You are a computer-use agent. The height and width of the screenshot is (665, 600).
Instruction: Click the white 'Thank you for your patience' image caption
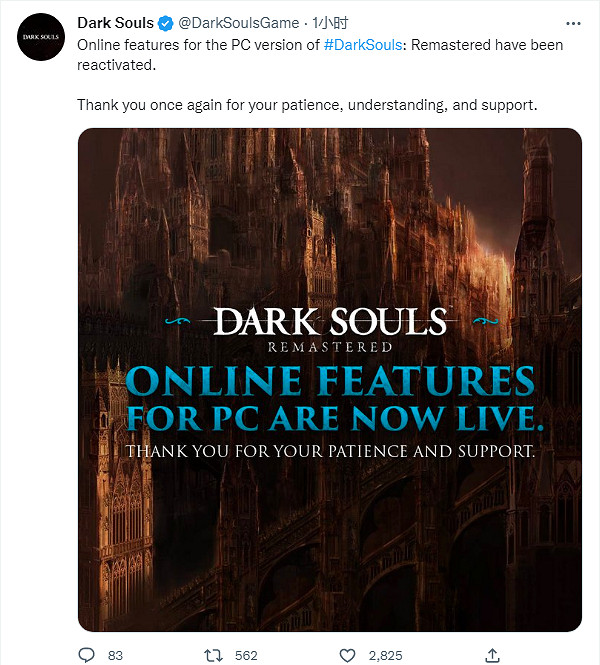pos(330,451)
